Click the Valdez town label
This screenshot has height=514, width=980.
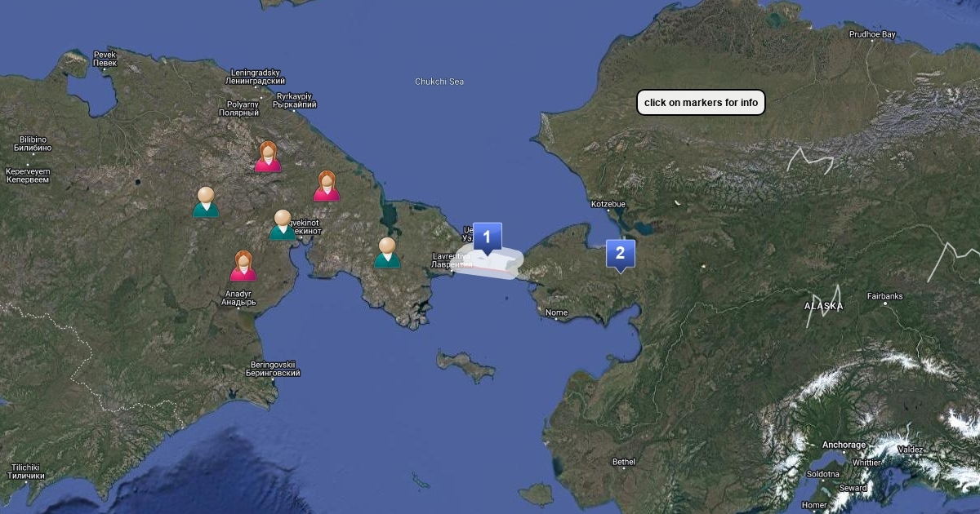pyautogui.click(x=911, y=450)
